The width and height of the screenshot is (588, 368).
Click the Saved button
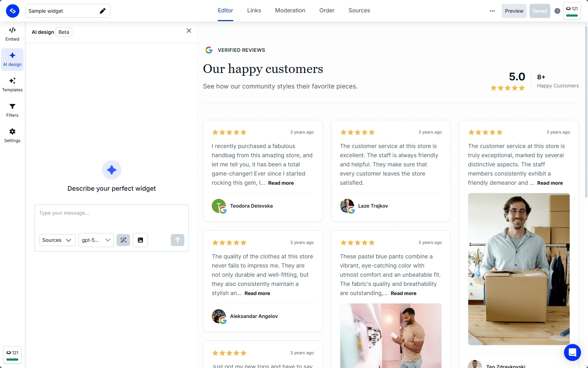click(540, 11)
